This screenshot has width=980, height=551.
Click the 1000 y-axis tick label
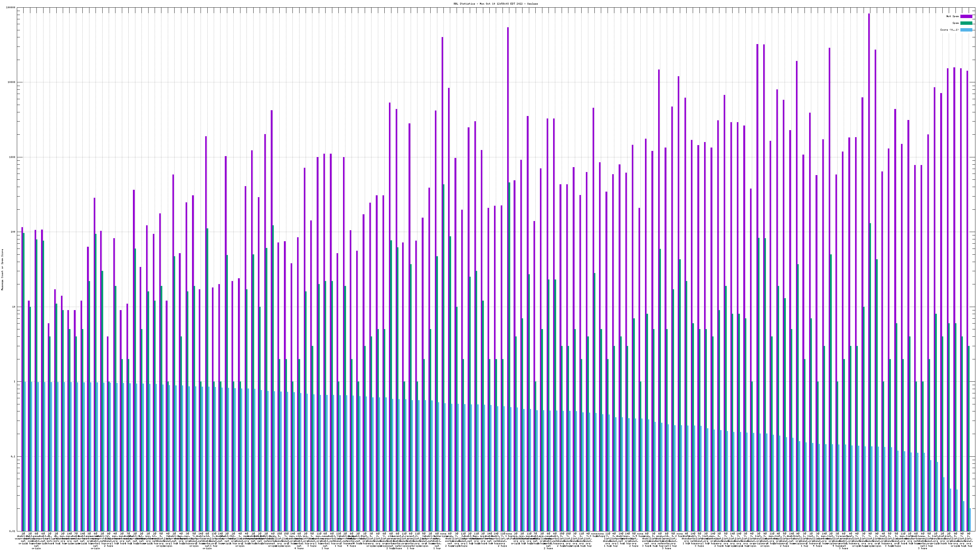click(x=13, y=157)
